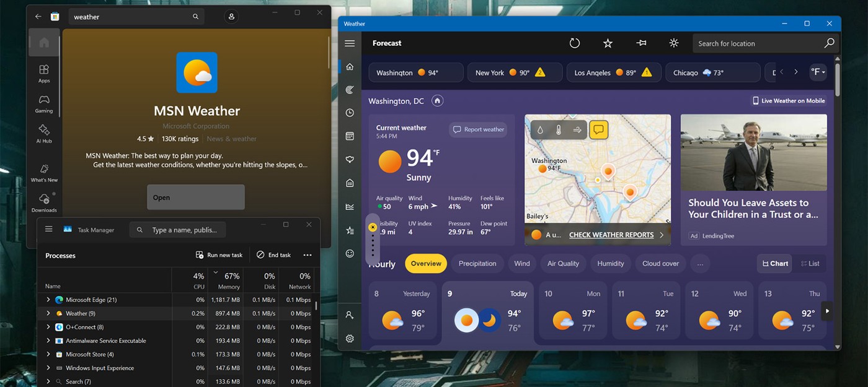The width and height of the screenshot is (868, 387).
Task: Click the Task Manager process list scrollbar
Action: coord(316,305)
